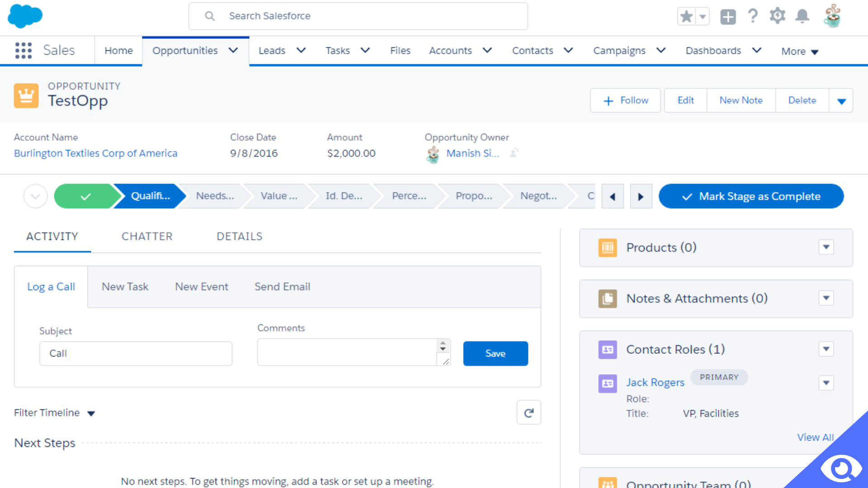Click the Edit button

click(x=685, y=100)
